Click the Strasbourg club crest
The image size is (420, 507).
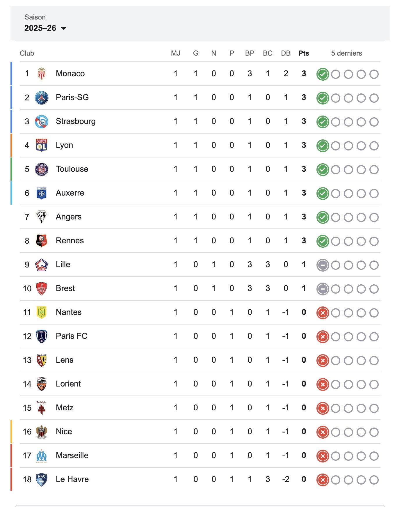point(42,121)
